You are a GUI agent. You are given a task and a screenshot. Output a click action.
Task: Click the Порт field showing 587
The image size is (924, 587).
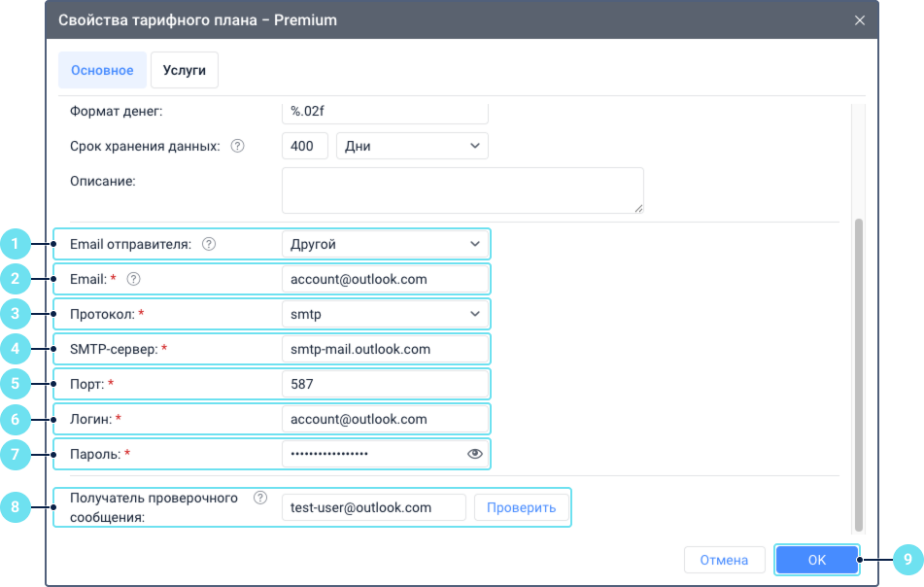click(385, 384)
